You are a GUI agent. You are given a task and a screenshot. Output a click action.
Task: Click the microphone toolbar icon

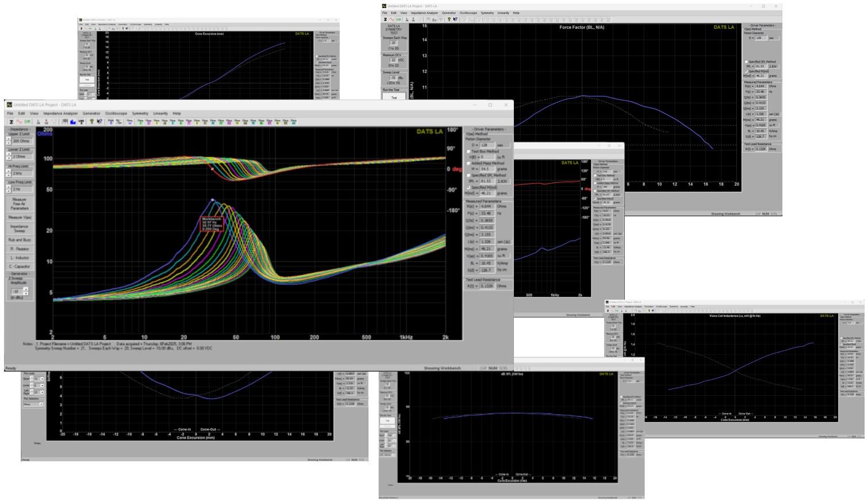click(82, 121)
